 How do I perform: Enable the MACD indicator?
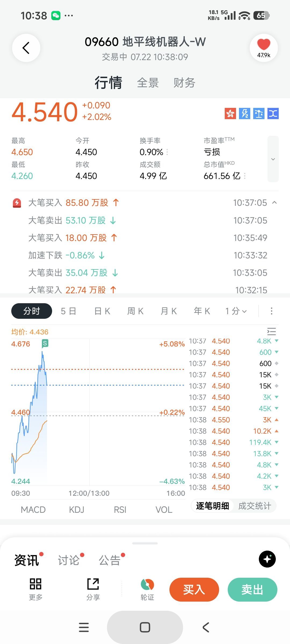click(x=33, y=510)
